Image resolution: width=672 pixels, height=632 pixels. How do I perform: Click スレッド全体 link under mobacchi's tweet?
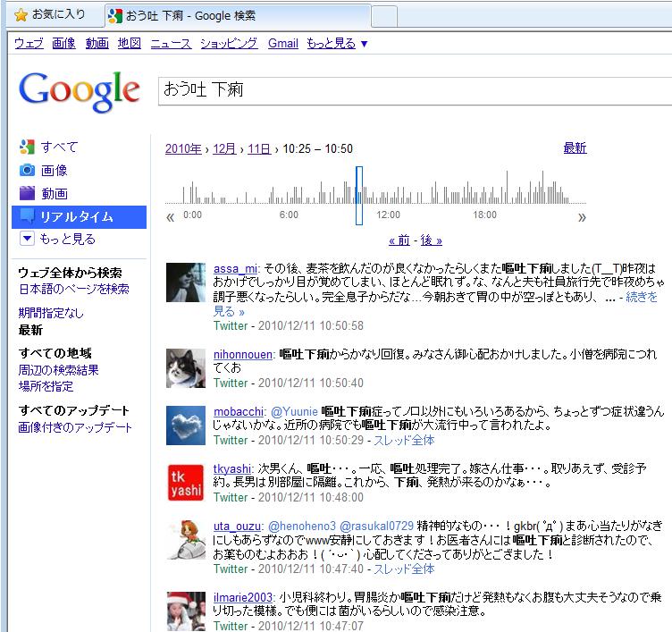coord(404,441)
